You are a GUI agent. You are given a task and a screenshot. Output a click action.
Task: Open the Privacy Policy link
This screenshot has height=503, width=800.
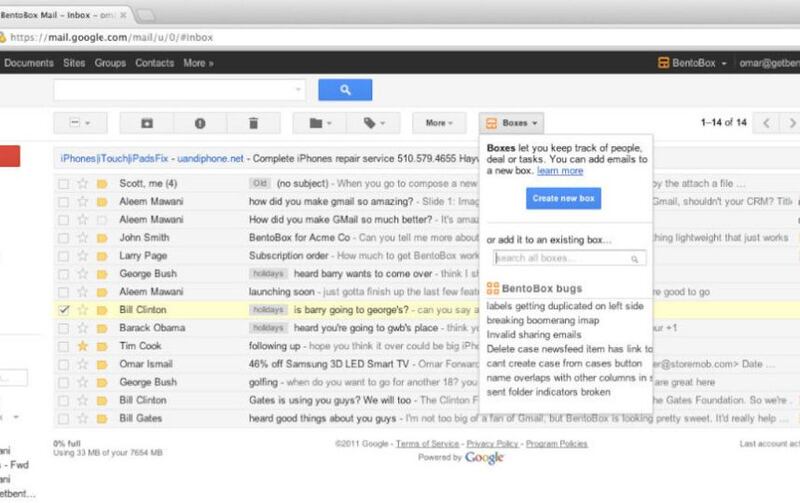tap(492, 444)
